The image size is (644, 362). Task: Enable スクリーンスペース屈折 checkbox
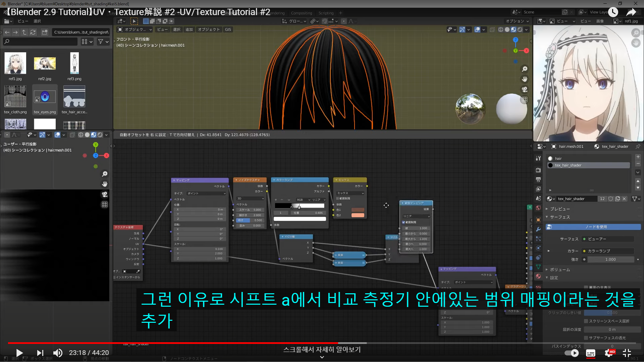point(586,321)
